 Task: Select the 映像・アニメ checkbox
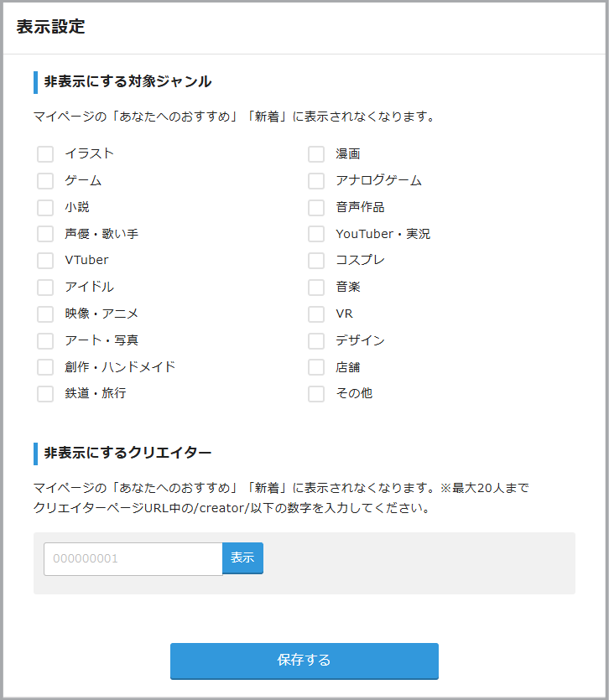pos(45,314)
